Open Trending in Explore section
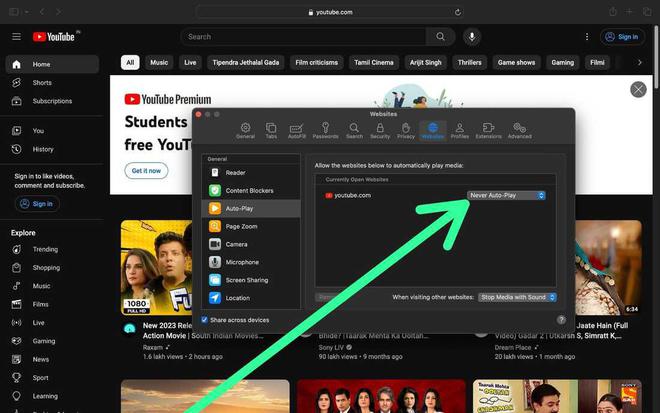Image resolution: width=660 pixels, height=413 pixels. pyautogui.click(x=53, y=249)
